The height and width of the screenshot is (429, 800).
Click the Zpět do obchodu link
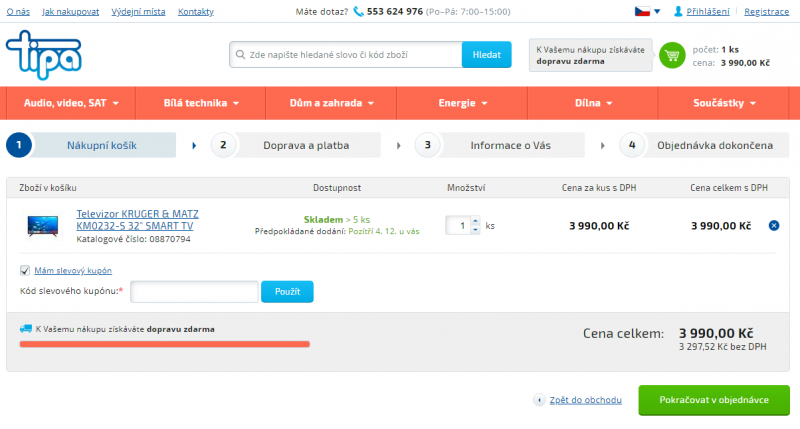click(585, 400)
